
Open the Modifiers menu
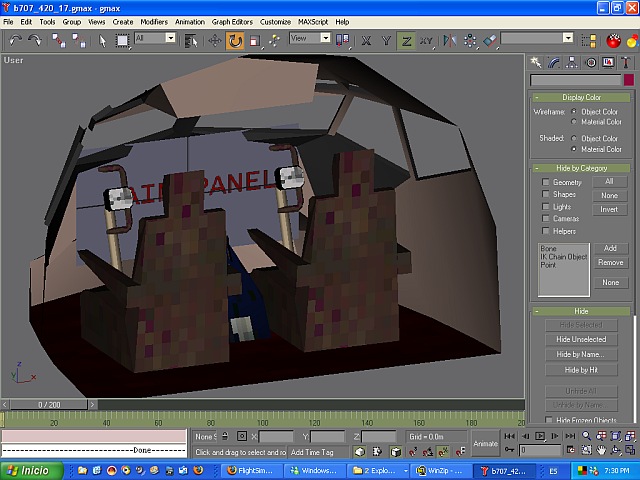pyautogui.click(x=153, y=21)
